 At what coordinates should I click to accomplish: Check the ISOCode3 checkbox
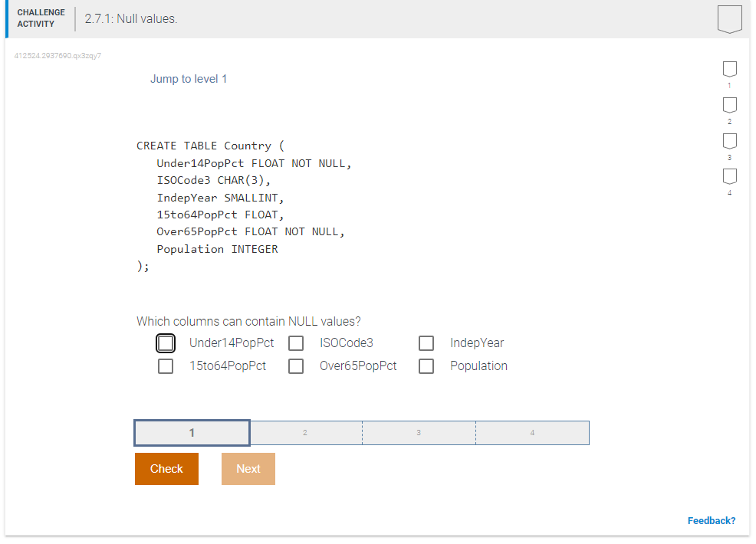(x=296, y=342)
